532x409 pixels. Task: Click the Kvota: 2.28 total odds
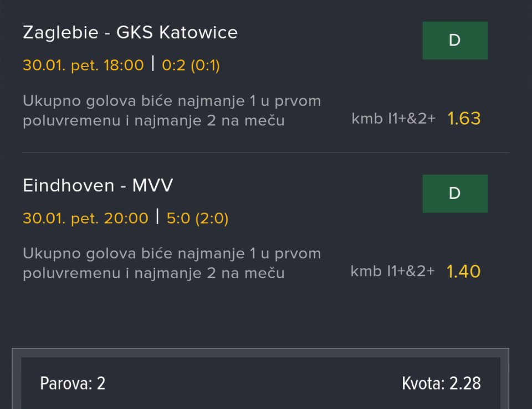point(441,383)
